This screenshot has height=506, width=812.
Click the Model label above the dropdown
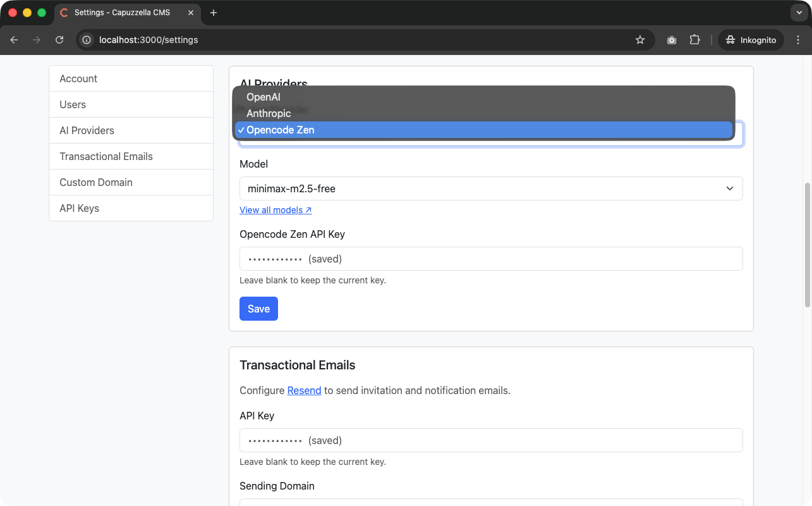[x=253, y=164]
